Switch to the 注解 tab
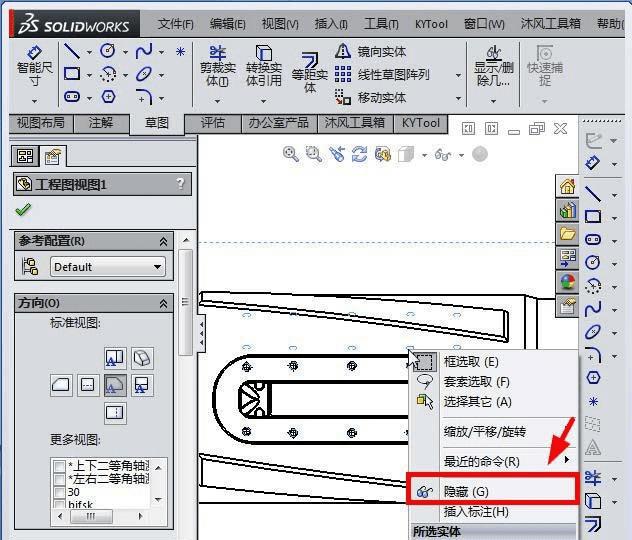632x540 pixels. (x=101, y=123)
